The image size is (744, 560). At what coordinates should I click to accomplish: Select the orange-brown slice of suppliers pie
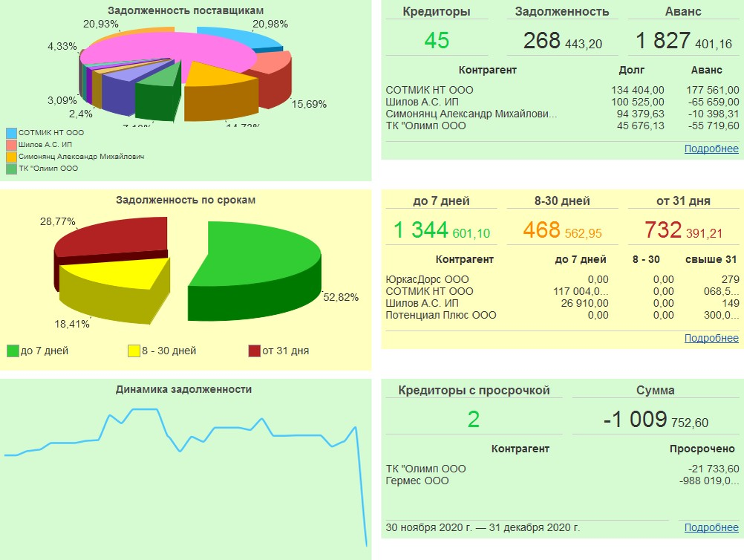pyautogui.click(x=221, y=93)
